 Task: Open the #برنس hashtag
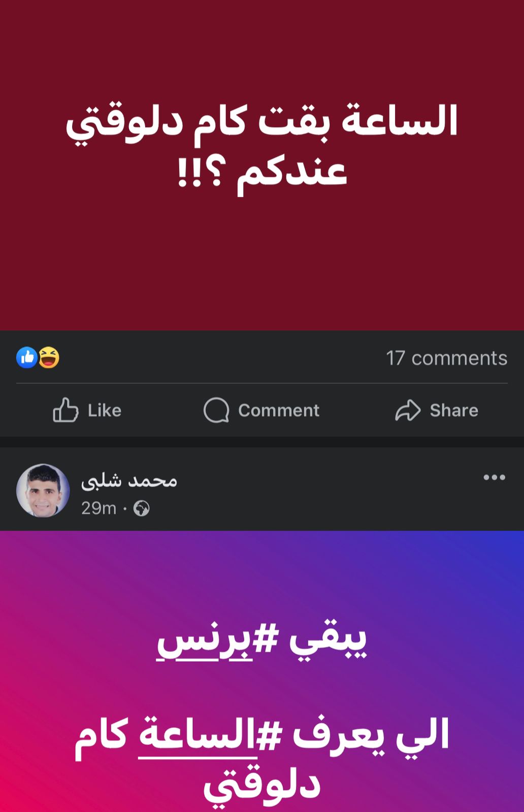pyautogui.click(x=218, y=640)
